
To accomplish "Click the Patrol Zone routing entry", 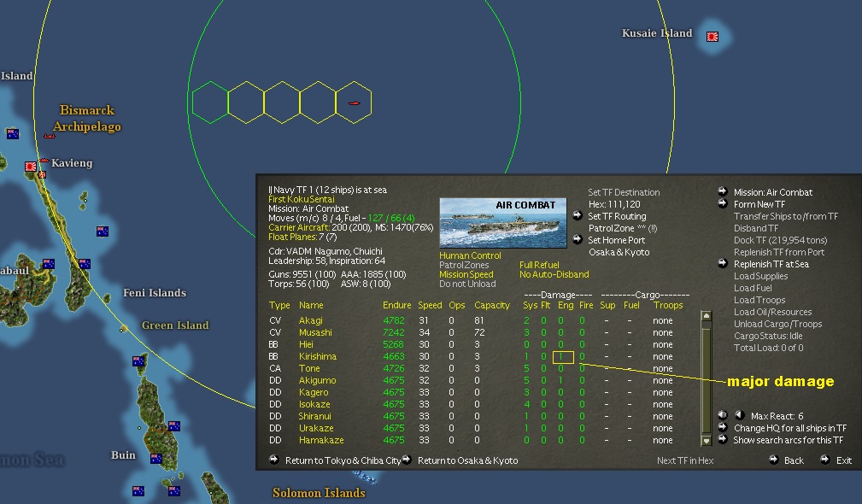I will coord(622,228).
